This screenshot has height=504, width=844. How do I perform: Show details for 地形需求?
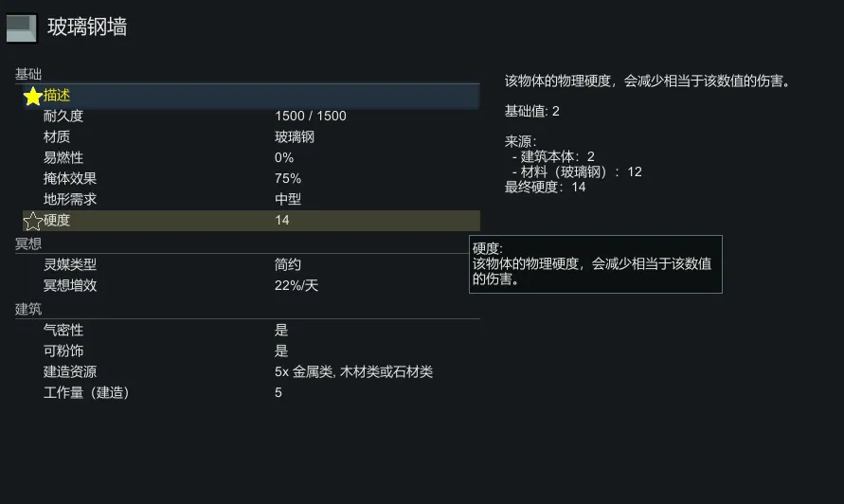(x=251, y=200)
